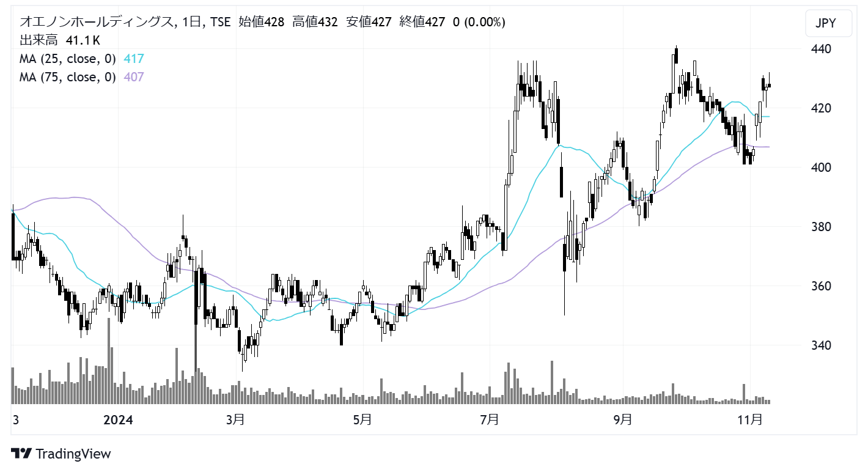Image resolution: width=868 pixels, height=472 pixels.
Task: Click the 3月 time axis label
Action: 235,420
